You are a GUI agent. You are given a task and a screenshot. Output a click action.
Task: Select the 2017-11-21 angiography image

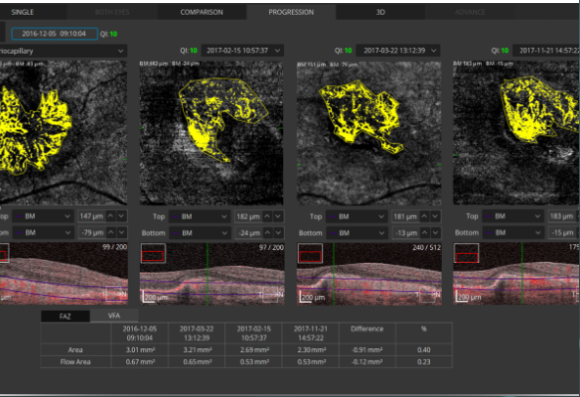516,133
